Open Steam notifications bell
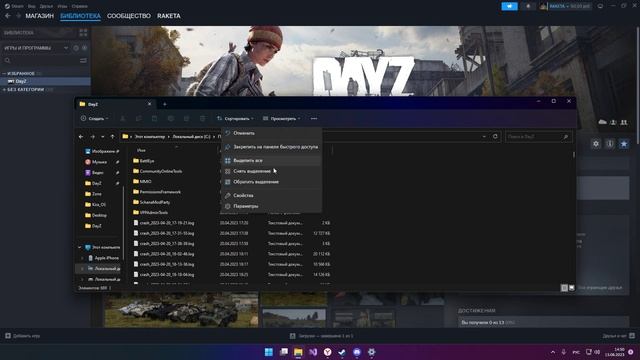This screenshot has width=640, height=360. coord(528,6)
